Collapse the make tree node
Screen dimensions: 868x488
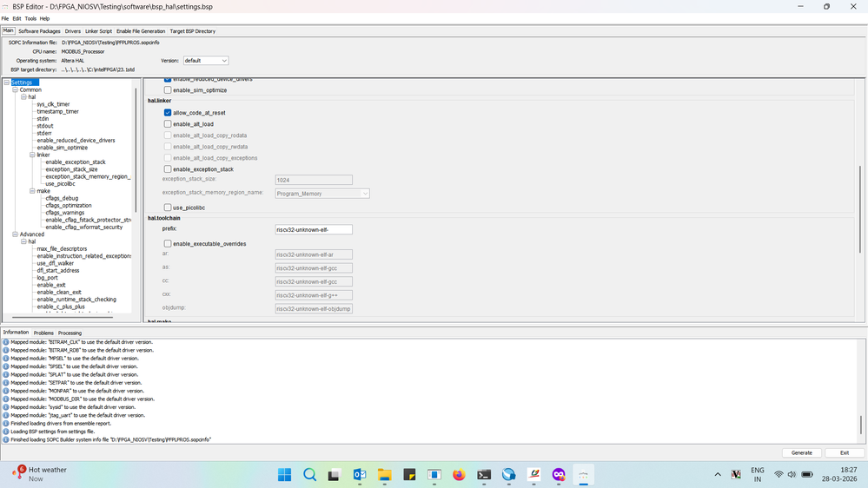point(33,191)
